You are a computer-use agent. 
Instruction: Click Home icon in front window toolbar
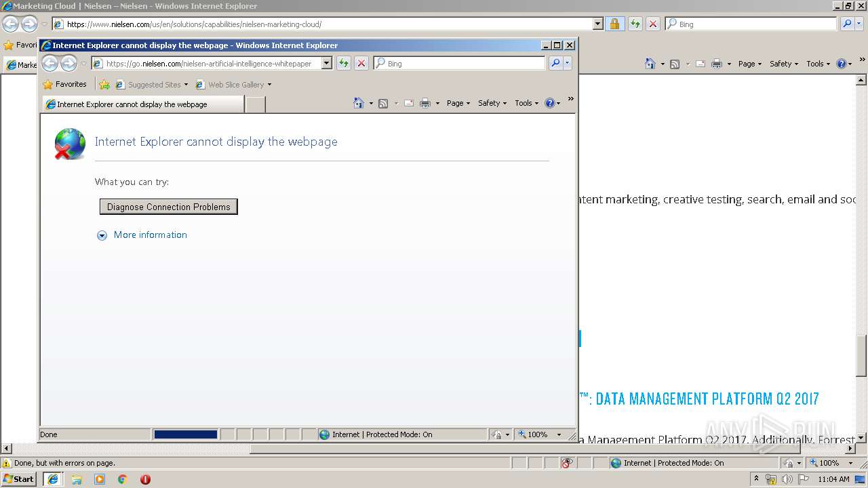[x=359, y=103]
